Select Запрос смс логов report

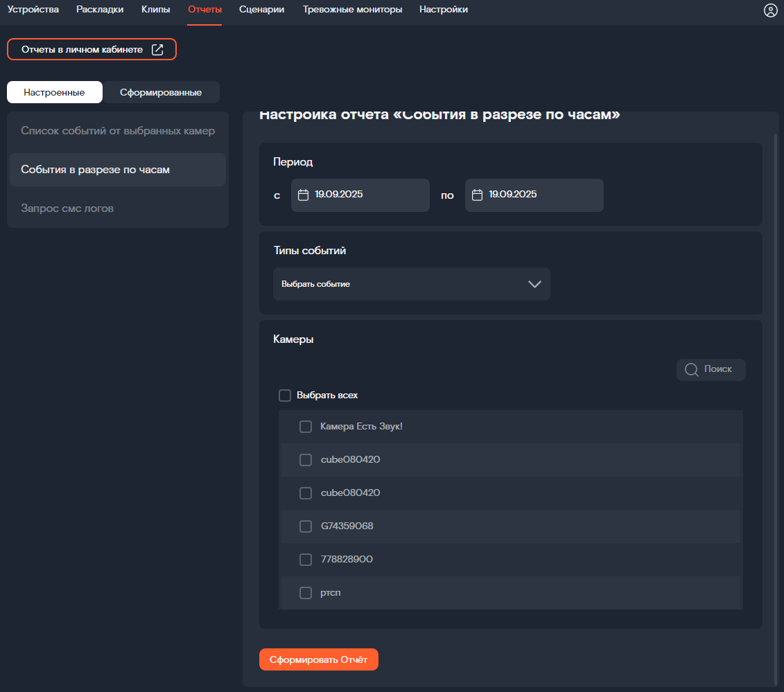tap(118, 209)
